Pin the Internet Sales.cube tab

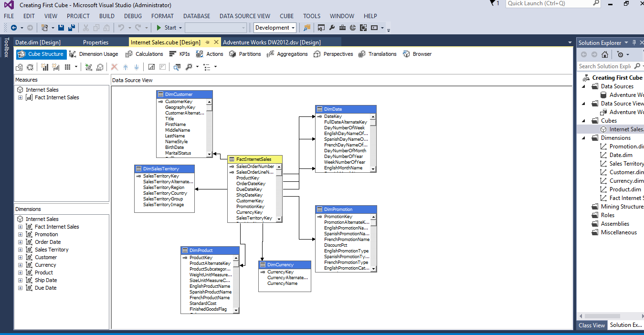pyautogui.click(x=208, y=42)
